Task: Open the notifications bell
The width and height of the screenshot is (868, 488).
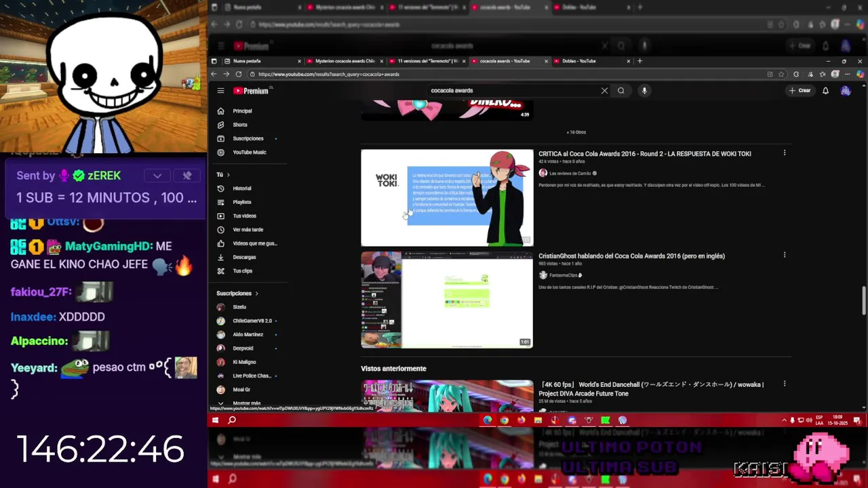Action: coord(825,91)
